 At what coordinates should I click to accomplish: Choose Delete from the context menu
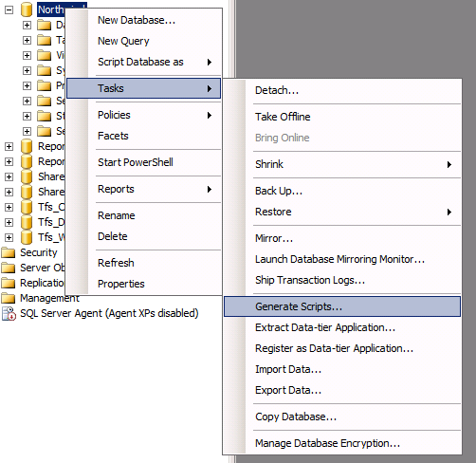point(143,236)
